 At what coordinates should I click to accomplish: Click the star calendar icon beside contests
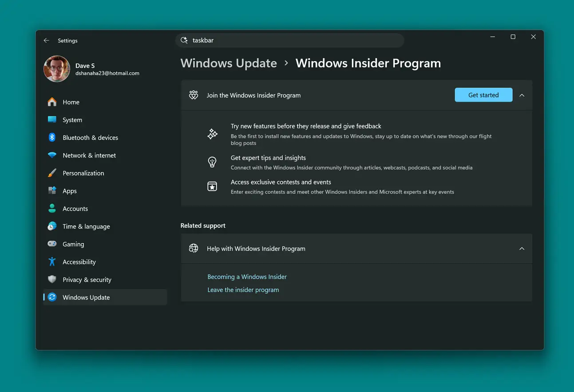click(x=213, y=186)
